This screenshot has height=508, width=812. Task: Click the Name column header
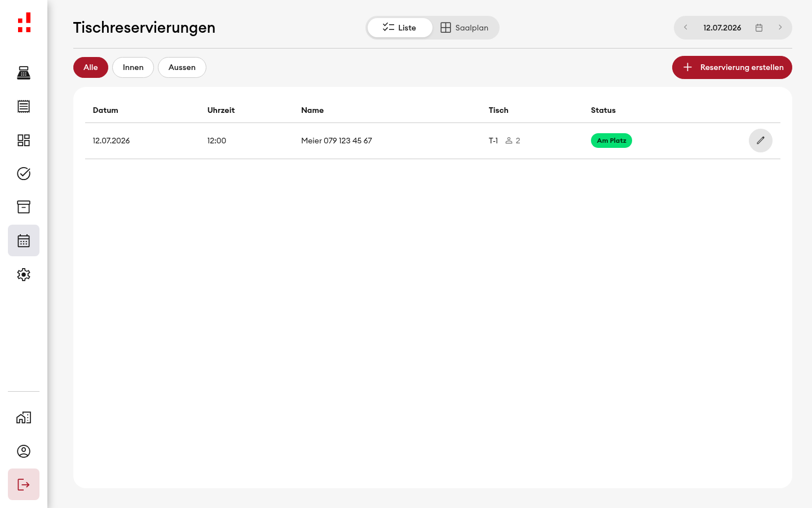(312, 110)
